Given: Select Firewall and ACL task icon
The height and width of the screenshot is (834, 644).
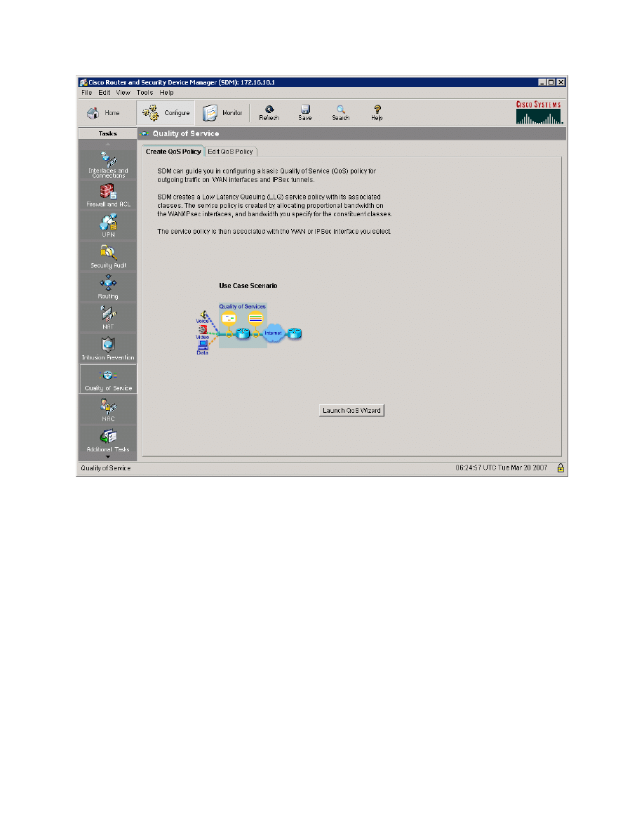Looking at the screenshot, I should [108, 194].
